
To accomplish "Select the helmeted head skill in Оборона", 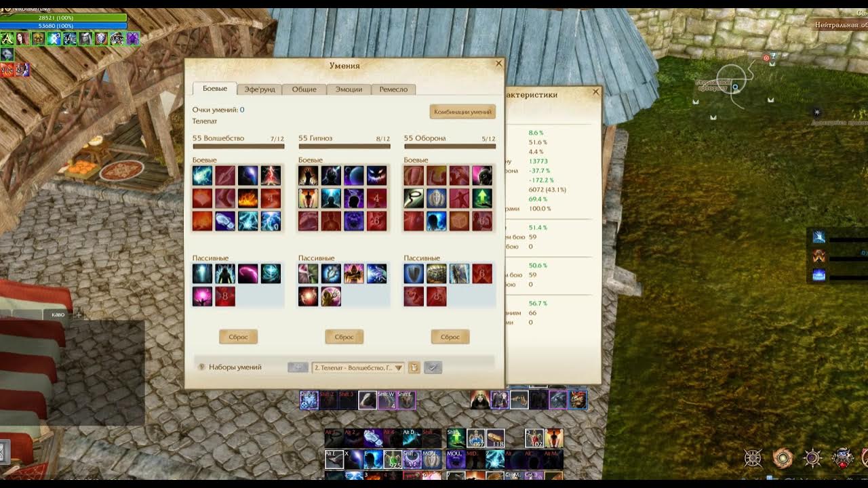I will (x=482, y=176).
